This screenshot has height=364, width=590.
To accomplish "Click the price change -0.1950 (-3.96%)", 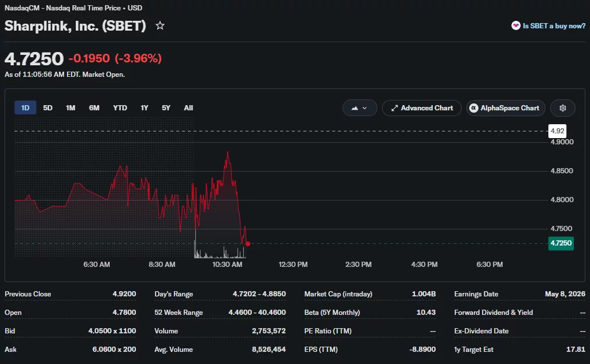I will click(115, 58).
